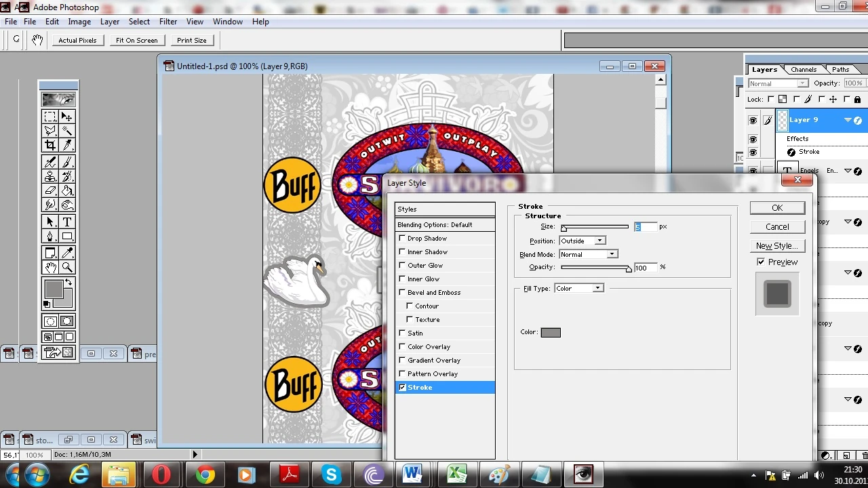Click the Fit On Screen button
The image size is (868, 488).
pyautogui.click(x=136, y=40)
